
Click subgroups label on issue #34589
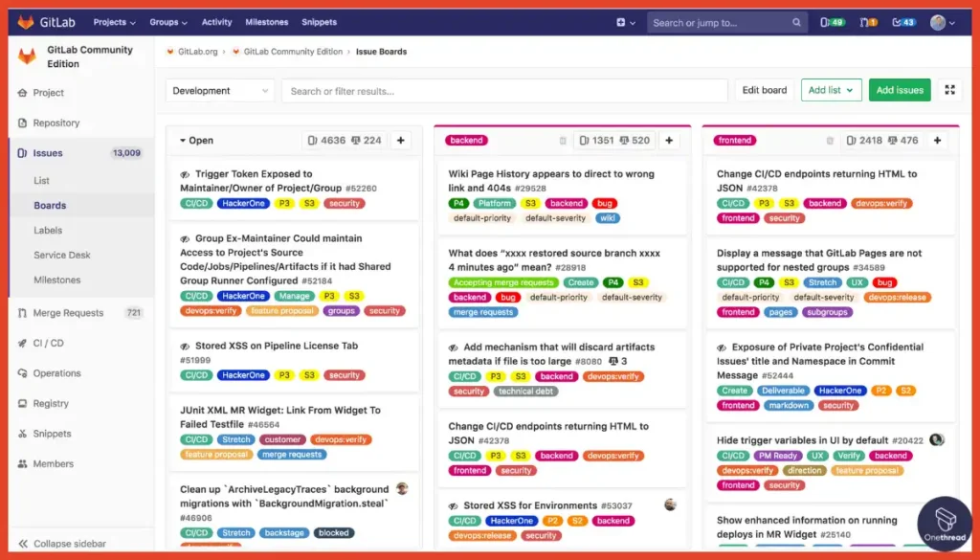[x=826, y=312]
